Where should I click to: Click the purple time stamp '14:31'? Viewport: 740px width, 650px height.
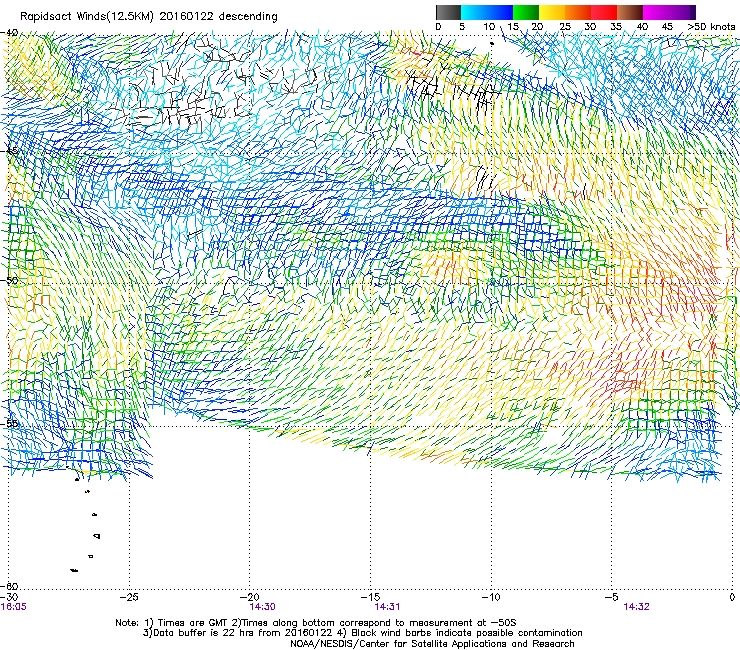coord(387,607)
